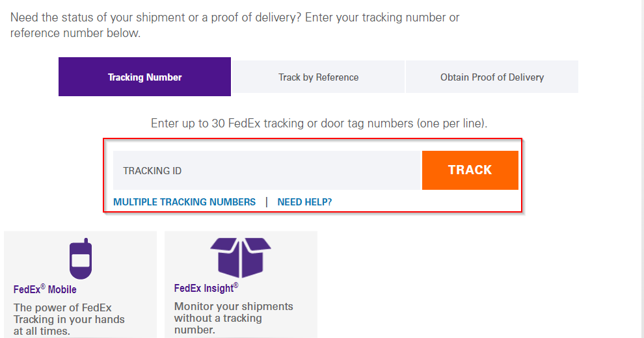Click the orange TRACK button
644x338 pixels.
(470, 170)
